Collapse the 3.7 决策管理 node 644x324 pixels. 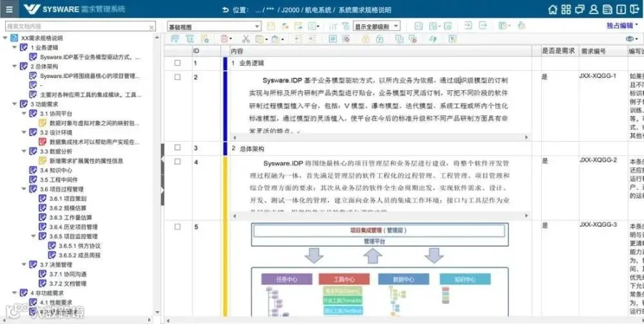24,265
